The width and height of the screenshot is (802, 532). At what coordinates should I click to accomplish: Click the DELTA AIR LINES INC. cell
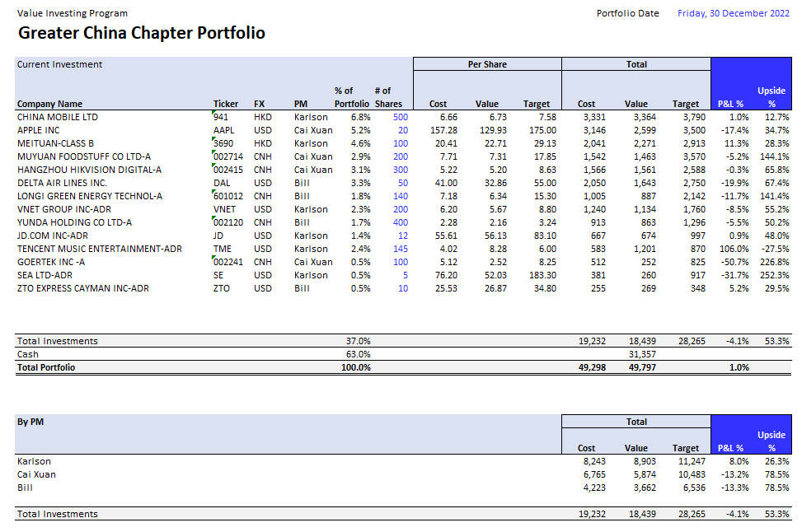click(x=62, y=183)
